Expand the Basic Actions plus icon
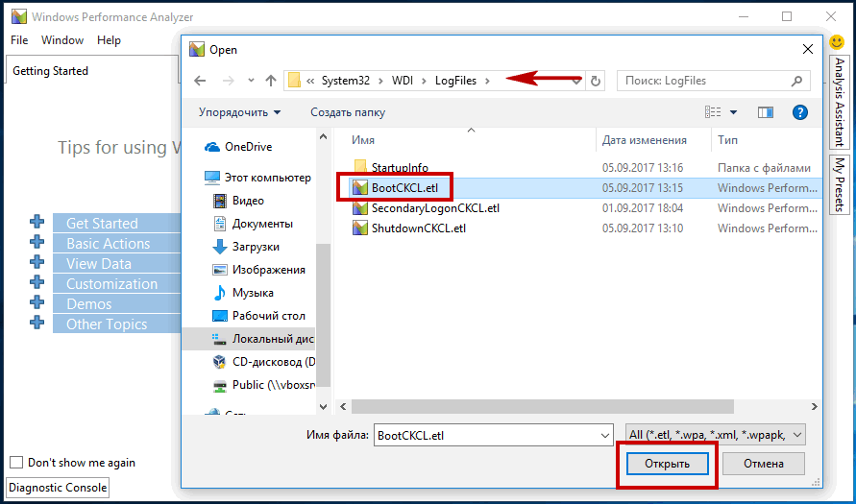 tap(37, 242)
